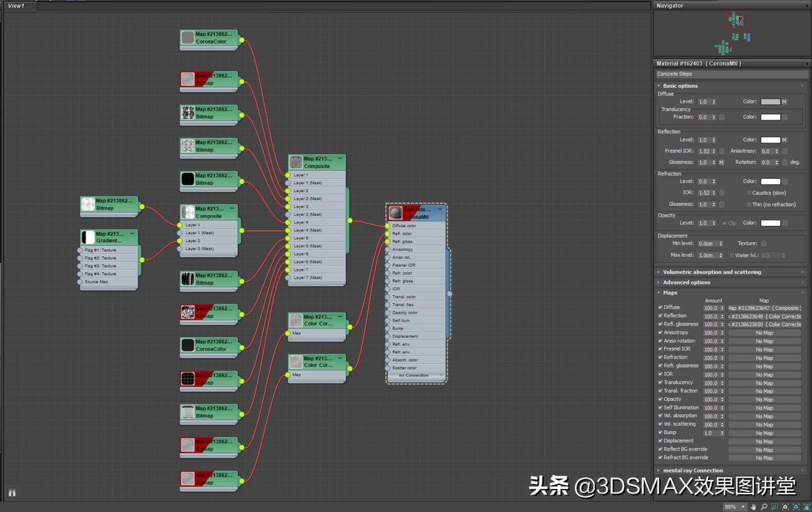812x512 pixels.
Task: Collapse the Gradient node with its minus icon
Action: (x=132, y=234)
